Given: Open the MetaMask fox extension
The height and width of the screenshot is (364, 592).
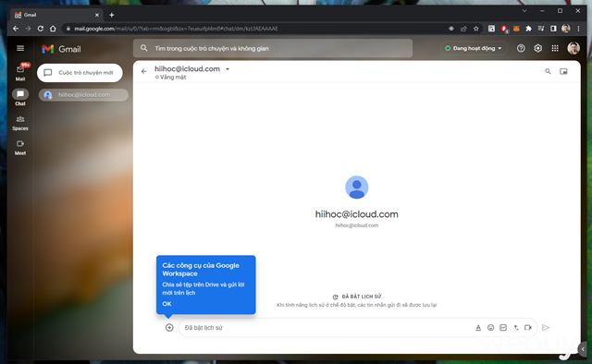Looking at the screenshot, I should pos(516,29).
